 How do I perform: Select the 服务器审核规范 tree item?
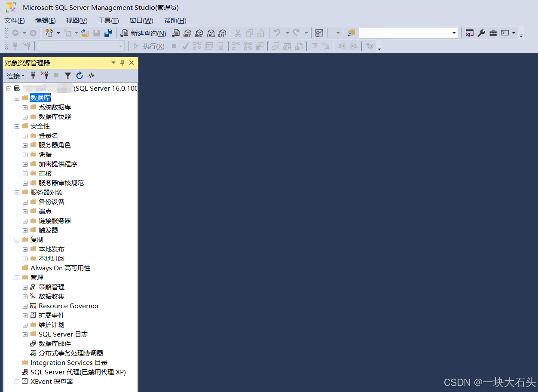(x=61, y=183)
